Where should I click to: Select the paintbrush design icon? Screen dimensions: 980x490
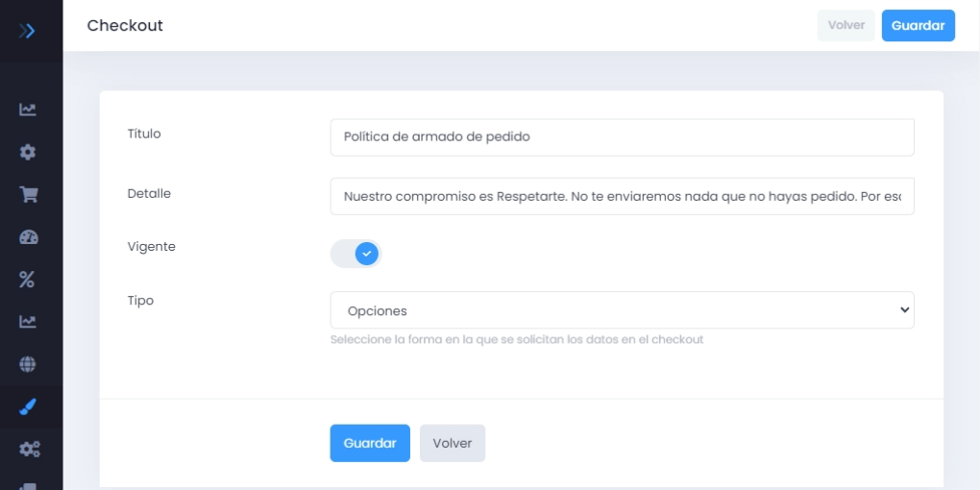[x=28, y=406]
